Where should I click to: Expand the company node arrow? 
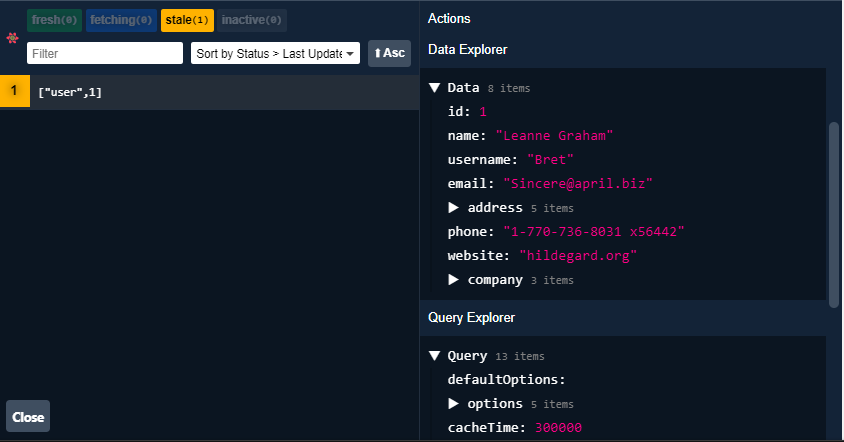pyautogui.click(x=454, y=280)
